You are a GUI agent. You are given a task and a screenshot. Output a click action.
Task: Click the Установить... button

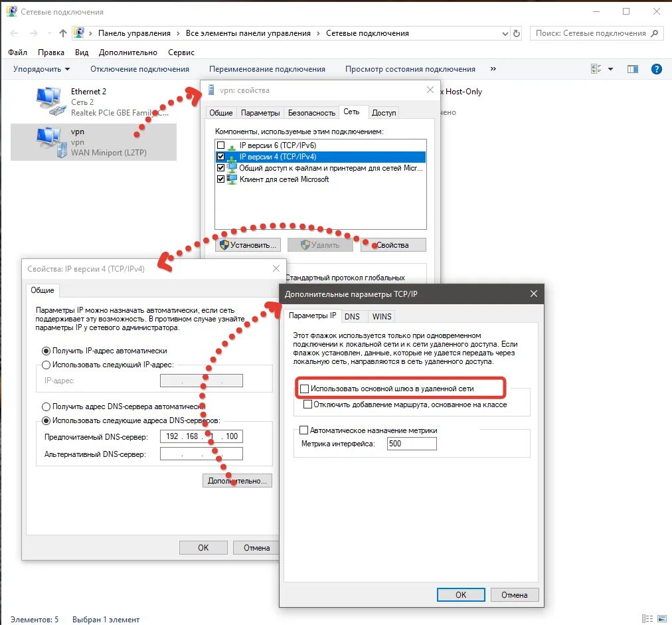(248, 245)
